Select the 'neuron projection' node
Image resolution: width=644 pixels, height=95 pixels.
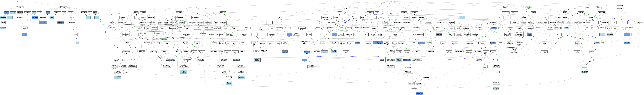tap(72, 22)
